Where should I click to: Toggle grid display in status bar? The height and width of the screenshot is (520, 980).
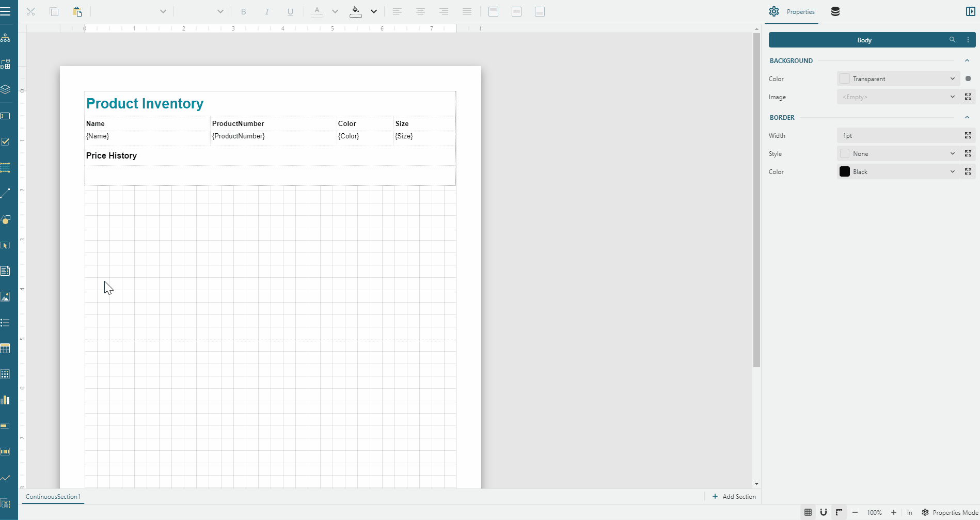(808, 512)
